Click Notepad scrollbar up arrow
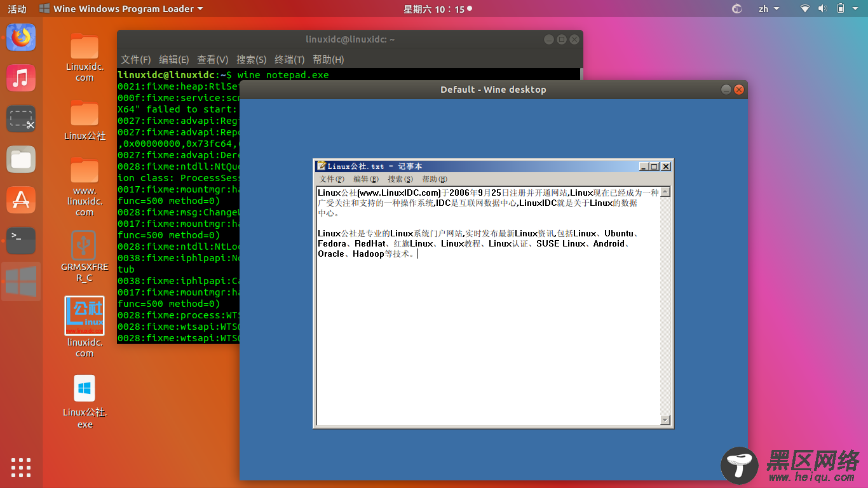 click(665, 192)
